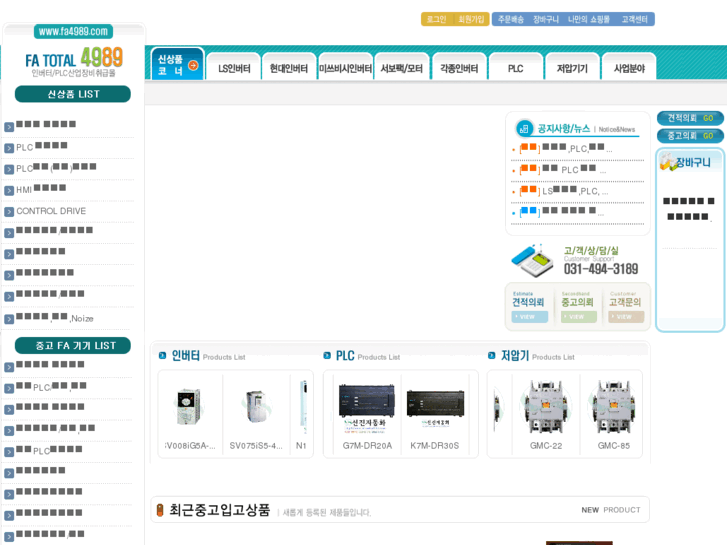Open the GMC-85 contactor thumbnail
This screenshot has width=727, height=545.
click(x=613, y=407)
